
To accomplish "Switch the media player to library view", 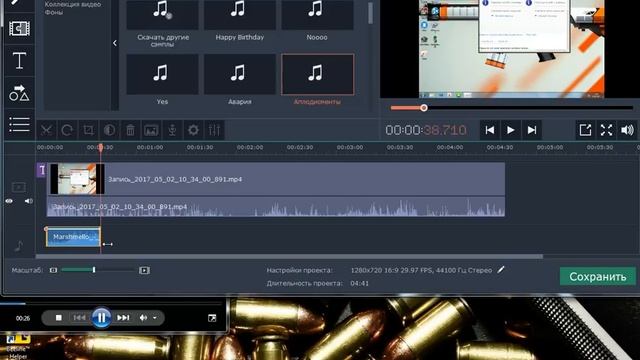I will coord(212,318).
